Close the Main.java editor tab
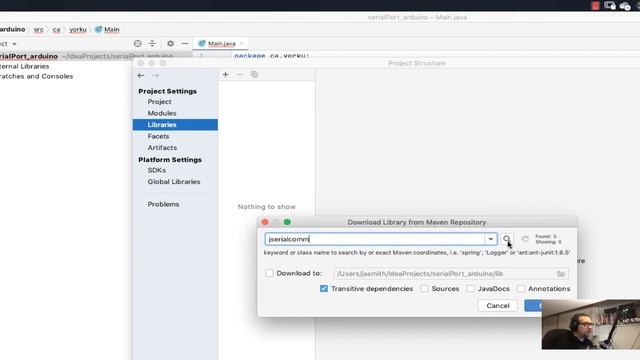The image size is (640, 360). [x=242, y=43]
